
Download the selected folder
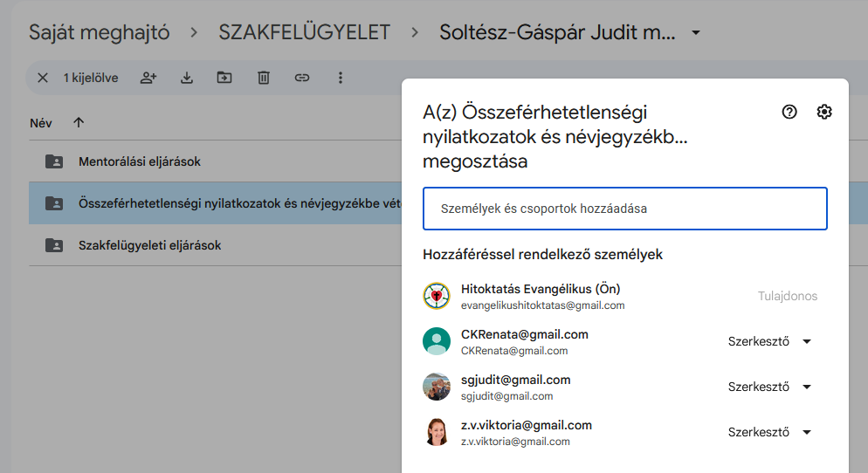187,78
